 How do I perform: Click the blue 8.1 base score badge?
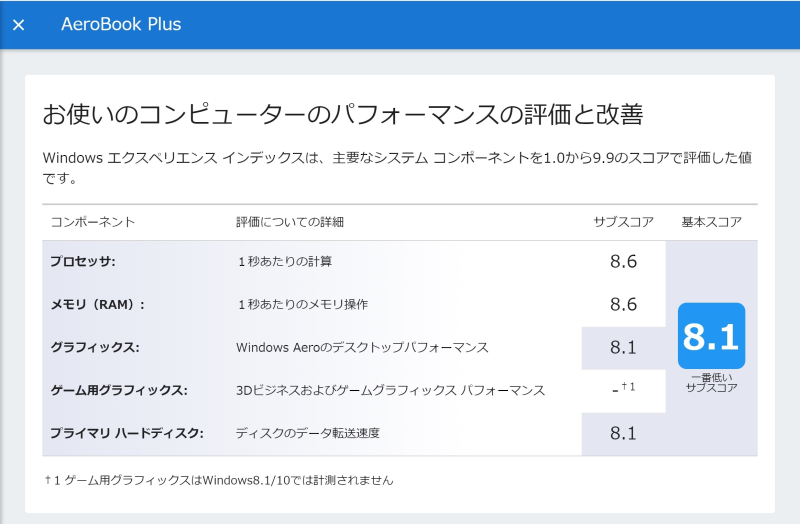[711, 336]
